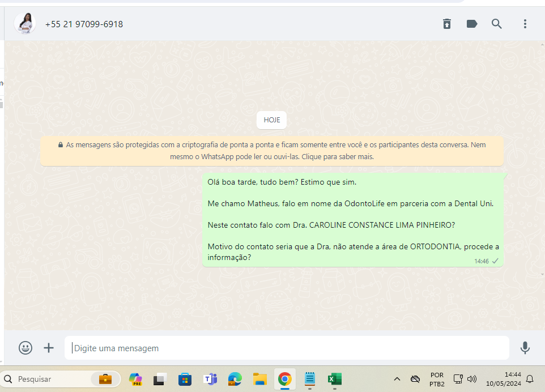Launch Microsoft Store from taskbar
Screen dimensions: 545x392
185,379
